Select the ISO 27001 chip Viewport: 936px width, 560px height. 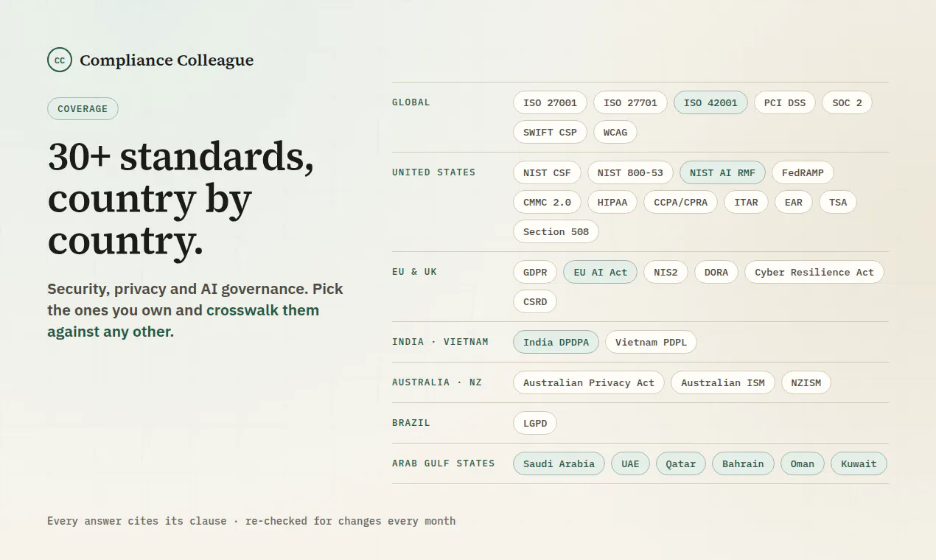550,102
